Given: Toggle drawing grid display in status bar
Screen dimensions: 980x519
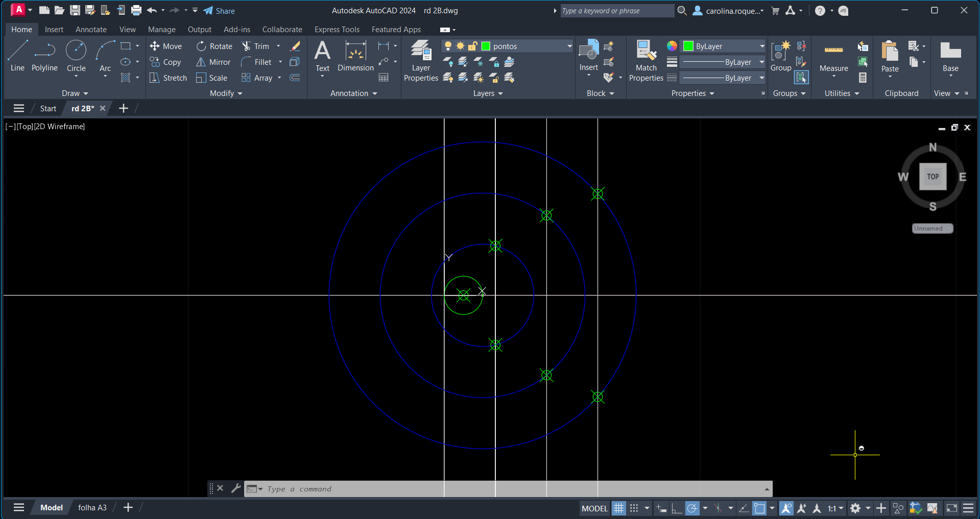Looking at the screenshot, I should 618,508.
